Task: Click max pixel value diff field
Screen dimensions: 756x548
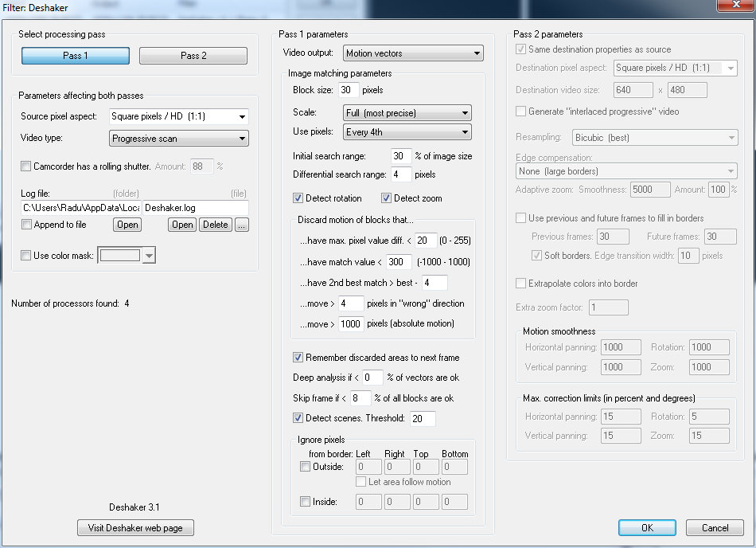Action: click(426, 241)
